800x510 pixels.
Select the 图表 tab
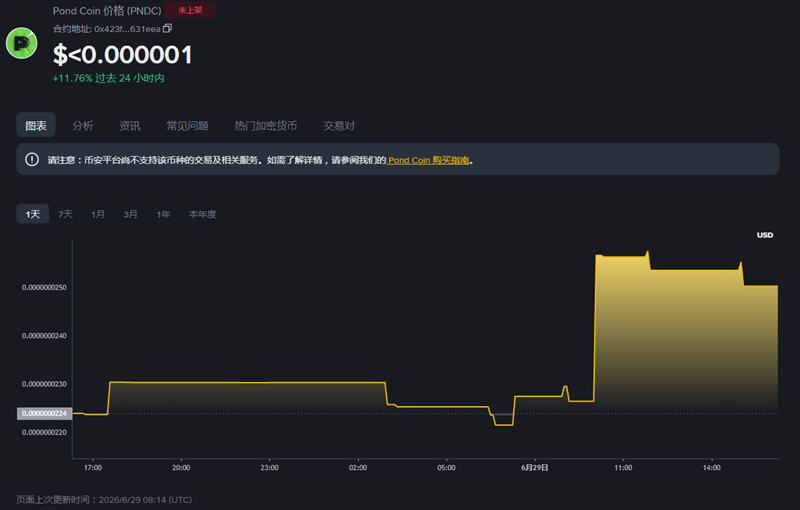point(36,125)
